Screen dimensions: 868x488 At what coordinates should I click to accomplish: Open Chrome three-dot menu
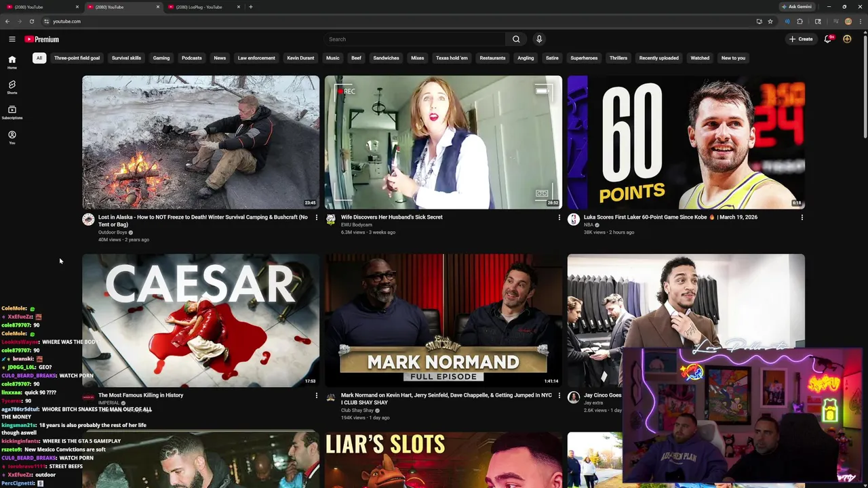861,21
